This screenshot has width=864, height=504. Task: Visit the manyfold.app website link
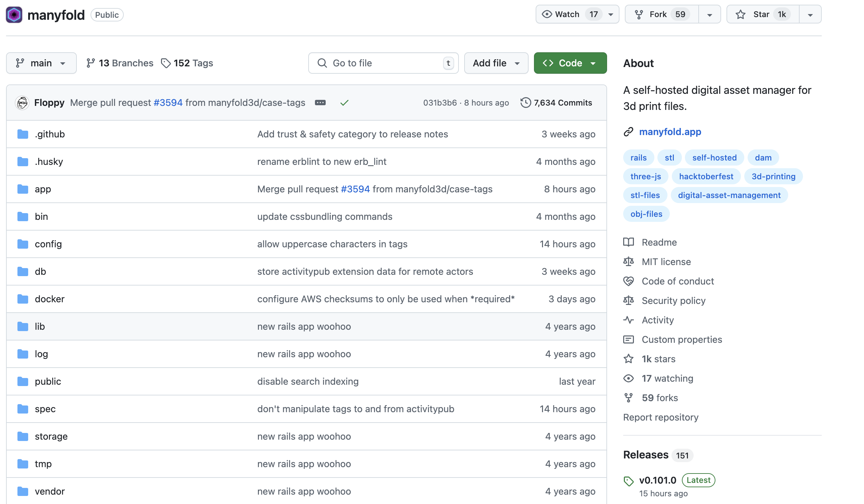click(670, 132)
